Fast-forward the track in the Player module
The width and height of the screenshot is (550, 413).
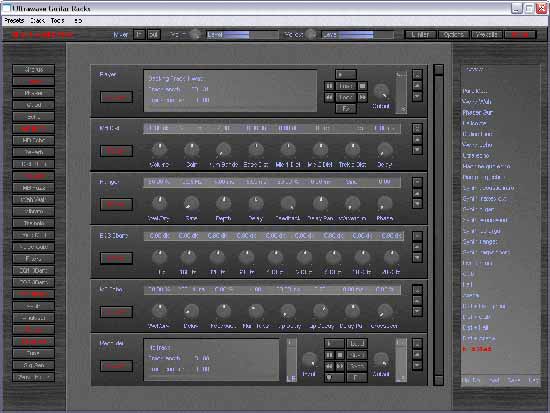pos(363,97)
